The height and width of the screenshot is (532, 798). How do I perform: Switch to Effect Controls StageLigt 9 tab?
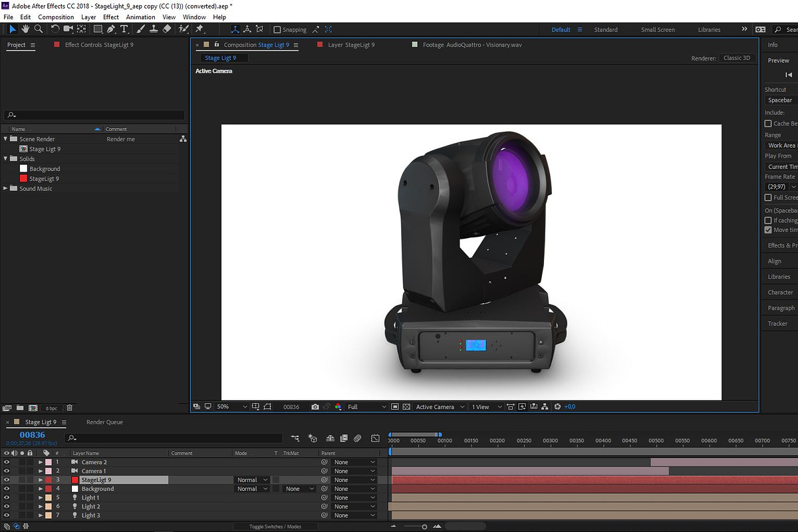click(99, 45)
